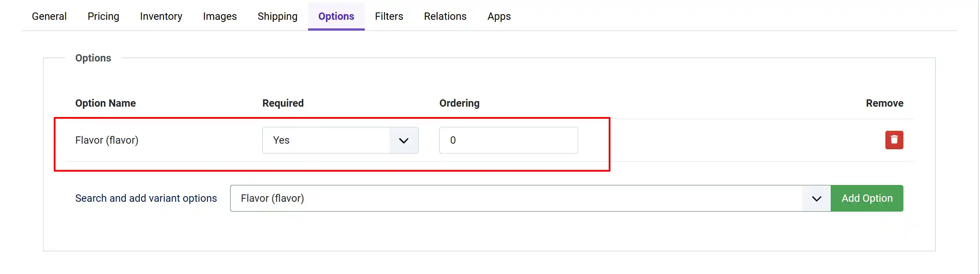Expand the chevron beside Add Option

point(816,198)
